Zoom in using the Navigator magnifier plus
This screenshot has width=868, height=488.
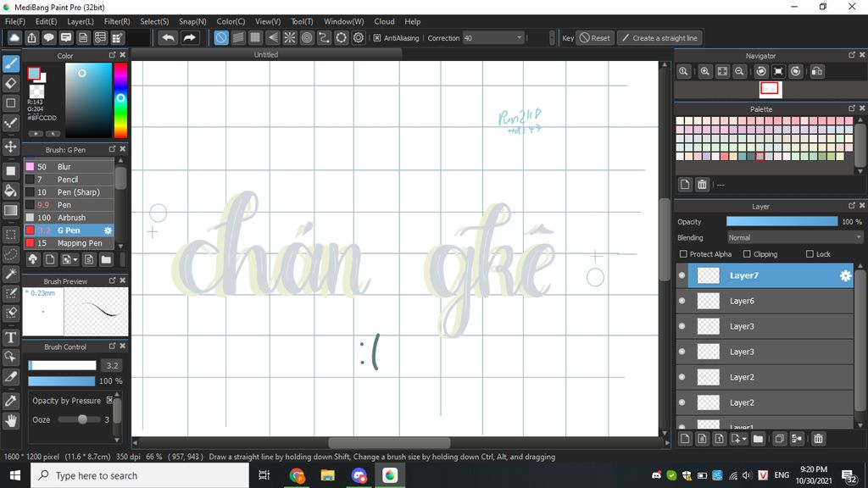704,71
